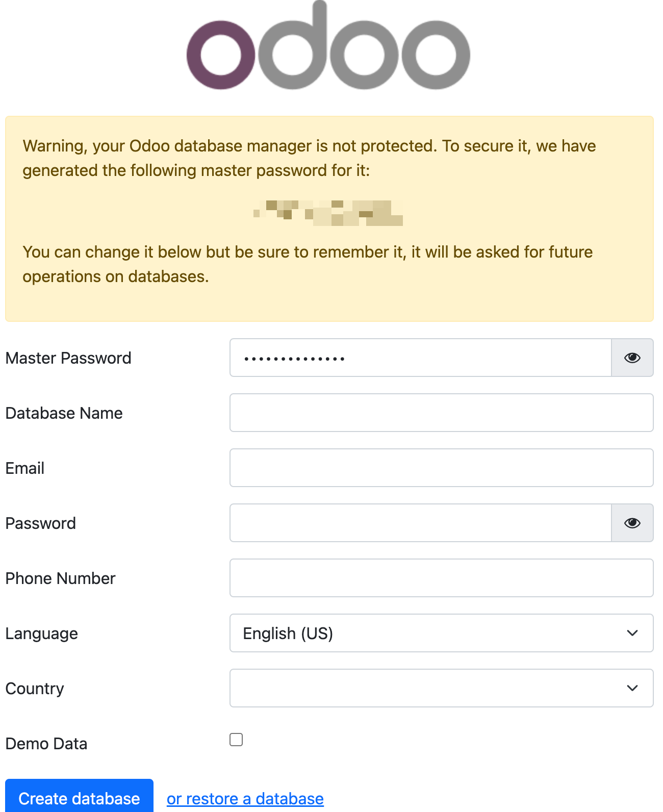Expand the Country dropdown
Viewport: 663px width, 812px height.
441,689
